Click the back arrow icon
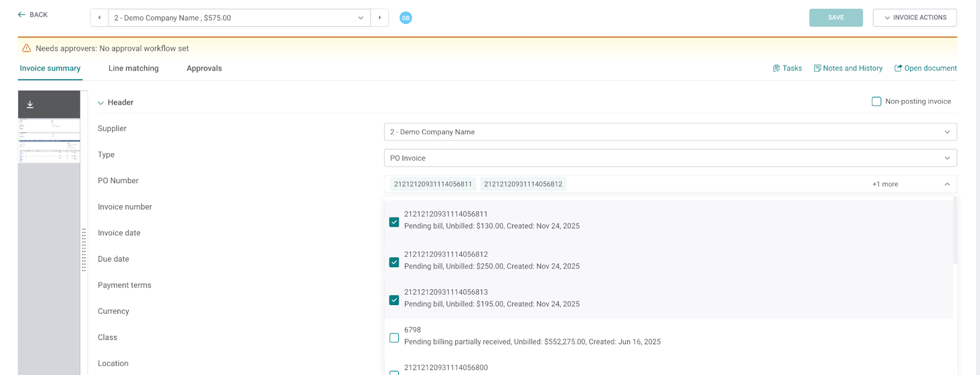Image resolution: width=980 pixels, height=375 pixels. [x=22, y=15]
